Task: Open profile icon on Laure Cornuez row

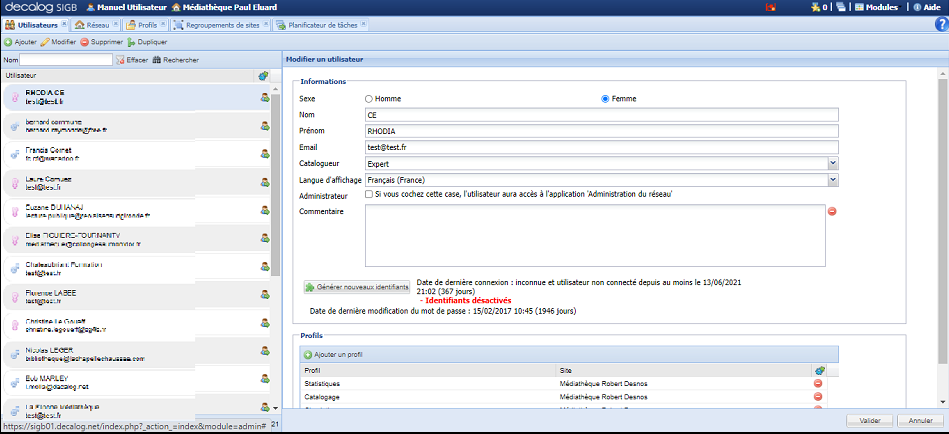Action: [264, 182]
